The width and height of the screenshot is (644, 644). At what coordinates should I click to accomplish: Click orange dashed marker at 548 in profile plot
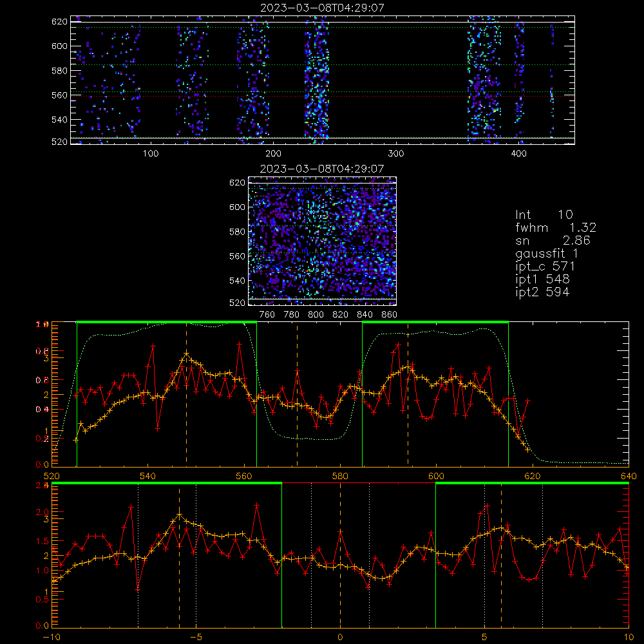tap(187, 394)
